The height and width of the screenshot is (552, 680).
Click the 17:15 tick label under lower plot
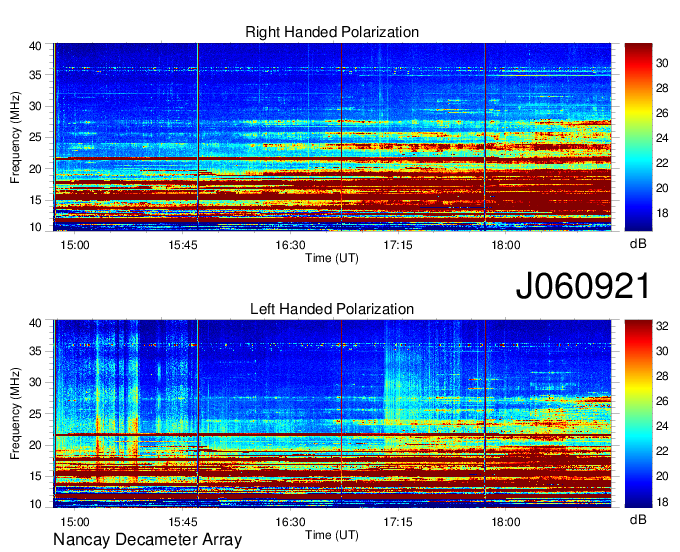pos(398,522)
